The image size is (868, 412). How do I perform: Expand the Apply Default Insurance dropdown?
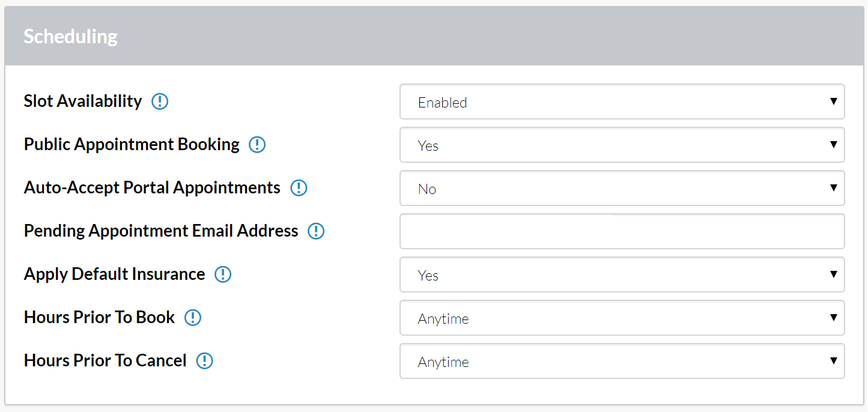(622, 274)
